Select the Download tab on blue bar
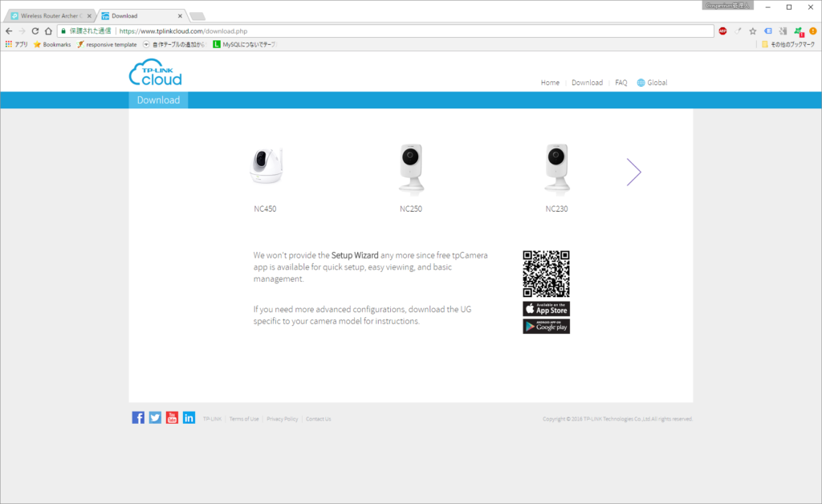Screen dimensions: 822x504 click(x=158, y=100)
